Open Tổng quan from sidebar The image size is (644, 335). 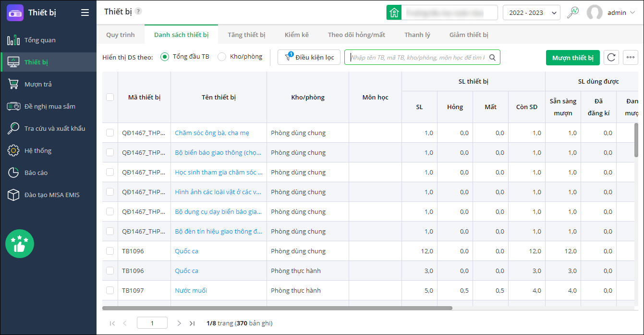point(40,40)
